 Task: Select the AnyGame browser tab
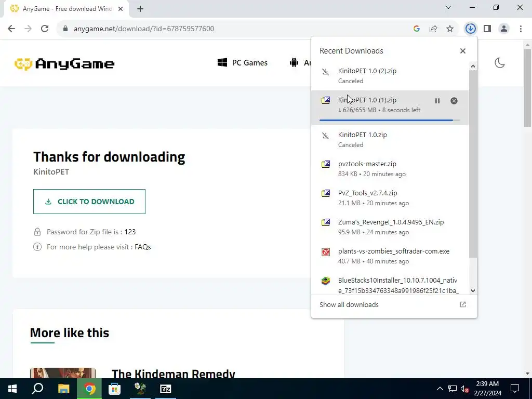(x=66, y=9)
